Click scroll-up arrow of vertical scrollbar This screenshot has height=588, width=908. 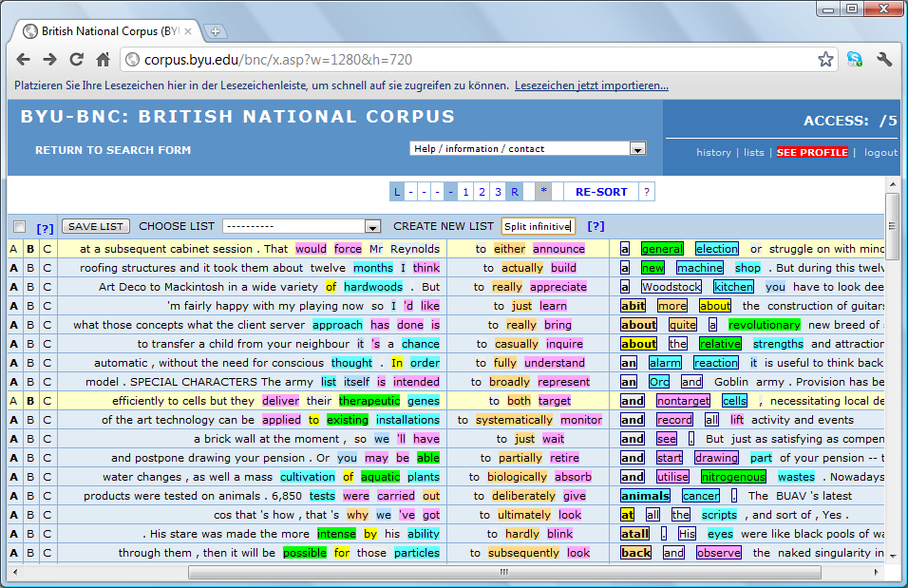(893, 185)
